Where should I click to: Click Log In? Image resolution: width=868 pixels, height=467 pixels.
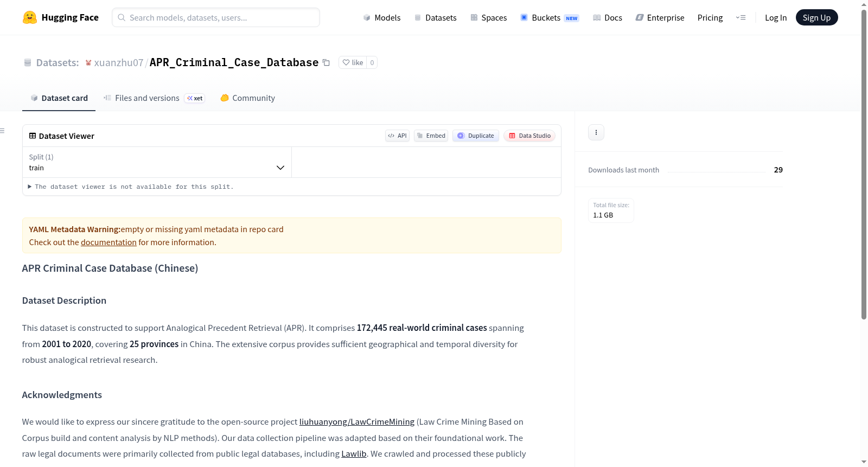[776, 17]
